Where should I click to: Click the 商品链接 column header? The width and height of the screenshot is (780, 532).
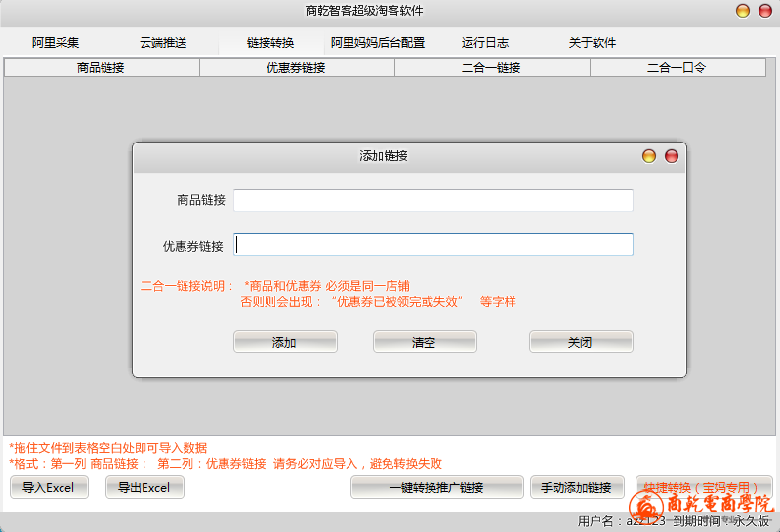click(102, 68)
